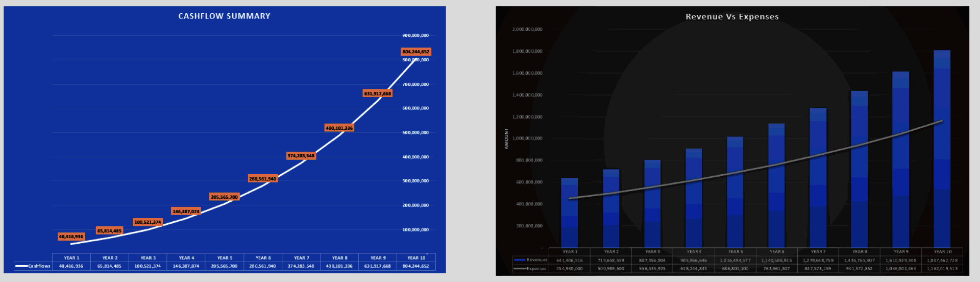Click the orange 205,565,700 data label
This screenshot has width=980, height=282.
225,197
